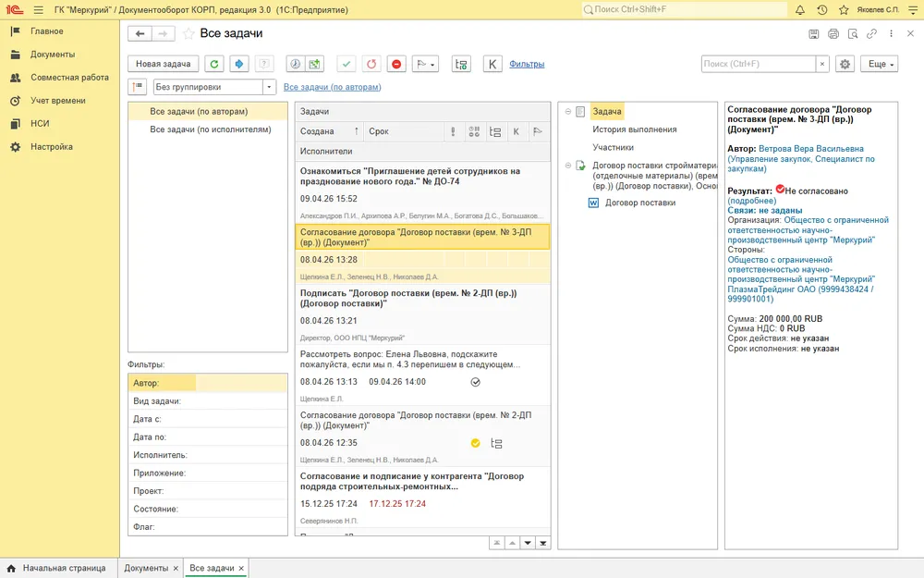Open favorites star in the top header
This screenshot has width=924, height=578.
[x=844, y=9]
